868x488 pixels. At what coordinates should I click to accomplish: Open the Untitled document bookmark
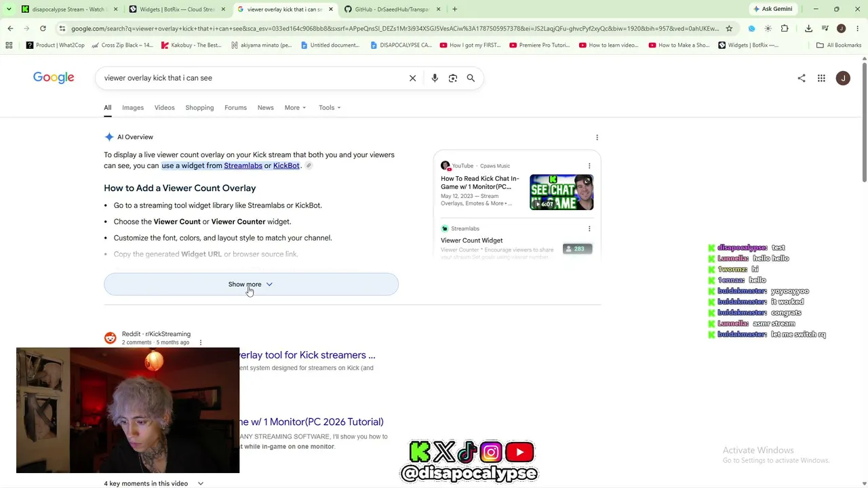(330, 45)
